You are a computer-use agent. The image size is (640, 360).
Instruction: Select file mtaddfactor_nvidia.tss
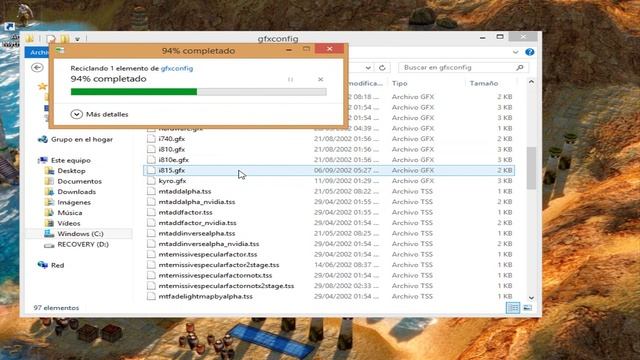(198, 223)
